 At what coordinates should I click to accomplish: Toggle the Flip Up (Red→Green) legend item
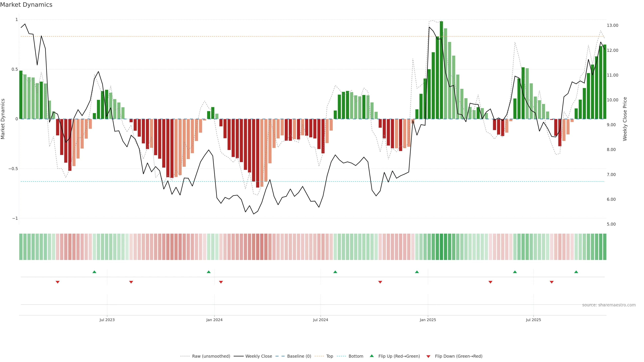399,356
